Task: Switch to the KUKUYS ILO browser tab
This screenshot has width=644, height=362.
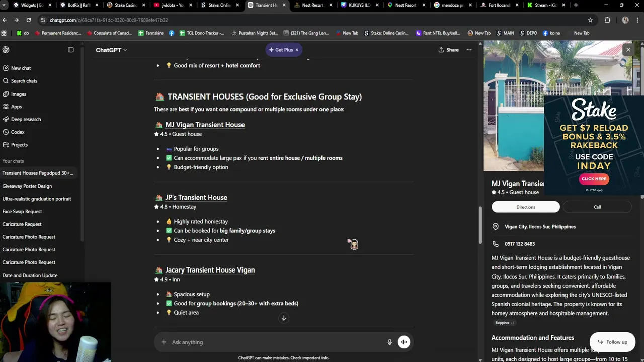Action: (x=359, y=5)
